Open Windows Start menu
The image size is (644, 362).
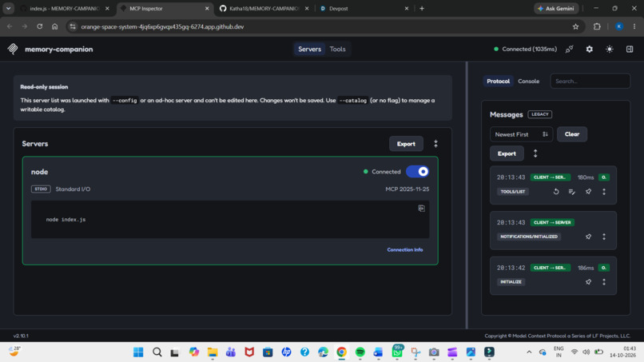click(x=138, y=352)
